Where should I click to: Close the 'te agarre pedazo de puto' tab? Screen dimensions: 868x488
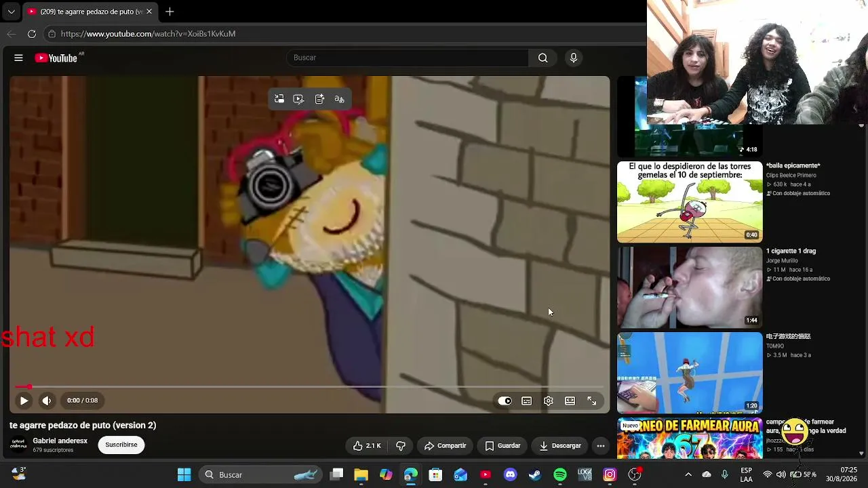point(149,12)
